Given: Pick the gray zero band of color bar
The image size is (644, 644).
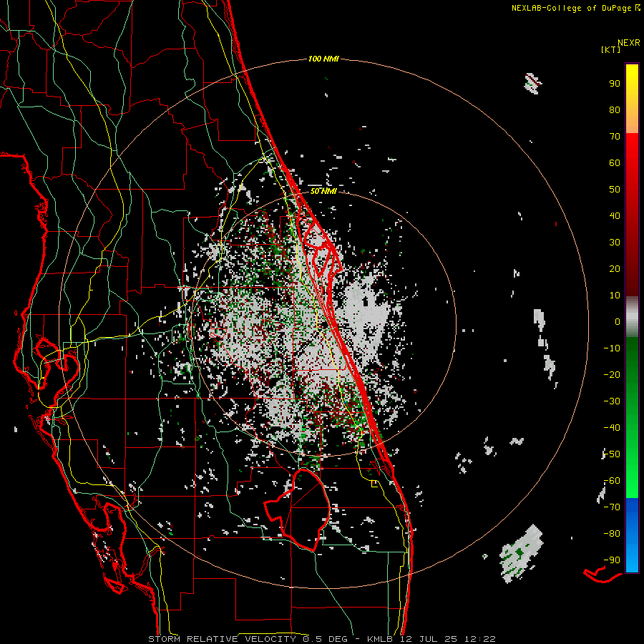Looking at the screenshot, I should click(632, 316).
